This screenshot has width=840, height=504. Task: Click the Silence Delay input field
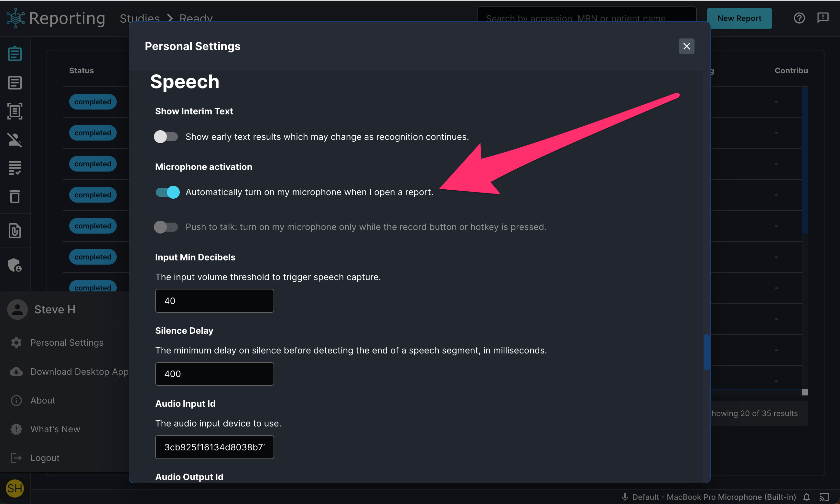[x=214, y=374]
